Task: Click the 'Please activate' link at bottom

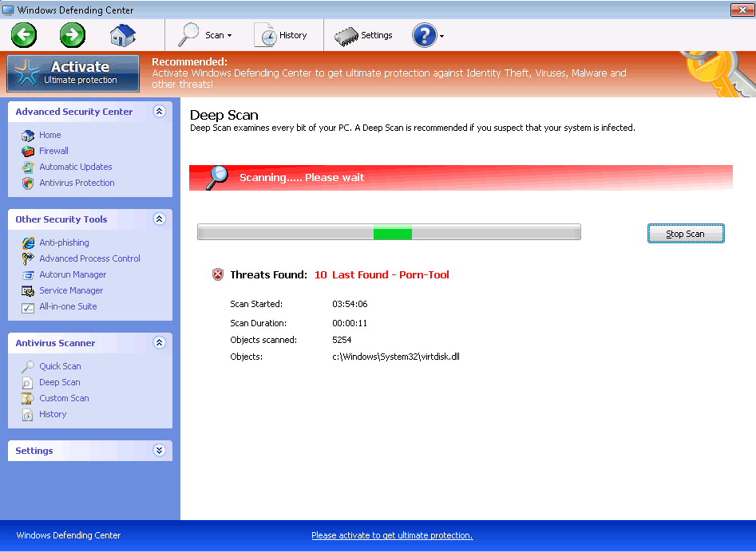Action: [392, 535]
